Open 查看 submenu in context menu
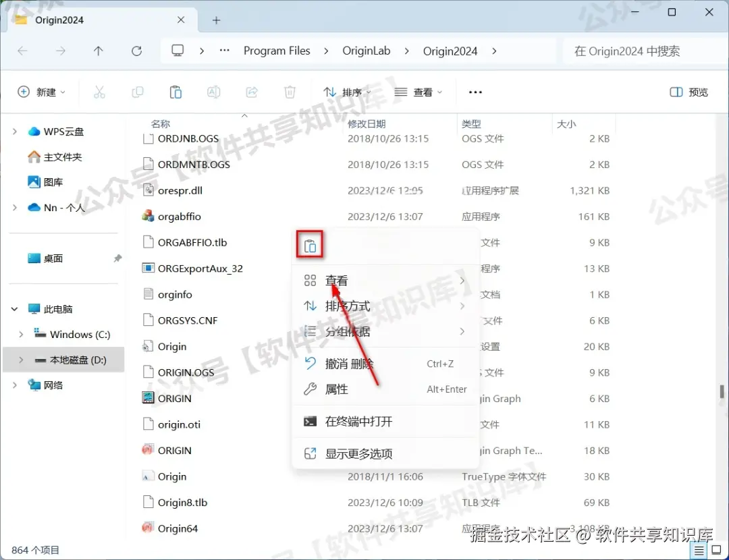The image size is (729, 560). click(385, 280)
